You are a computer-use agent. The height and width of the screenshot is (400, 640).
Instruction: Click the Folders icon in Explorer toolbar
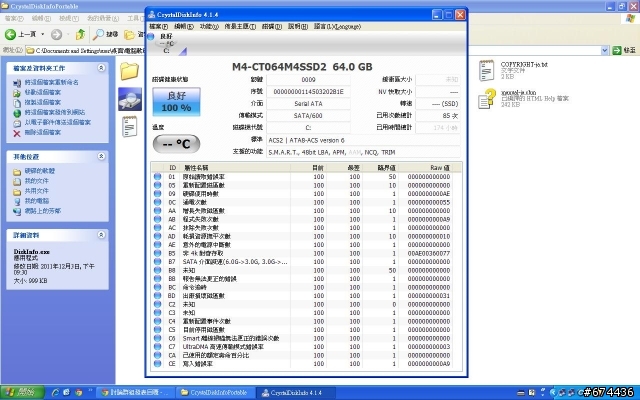click(129, 35)
